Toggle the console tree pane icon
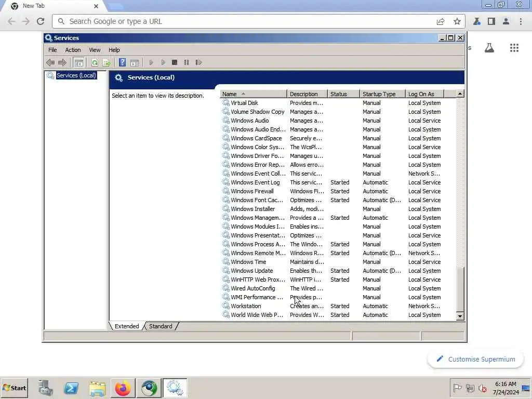The height and width of the screenshot is (399, 532). point(79,62)
